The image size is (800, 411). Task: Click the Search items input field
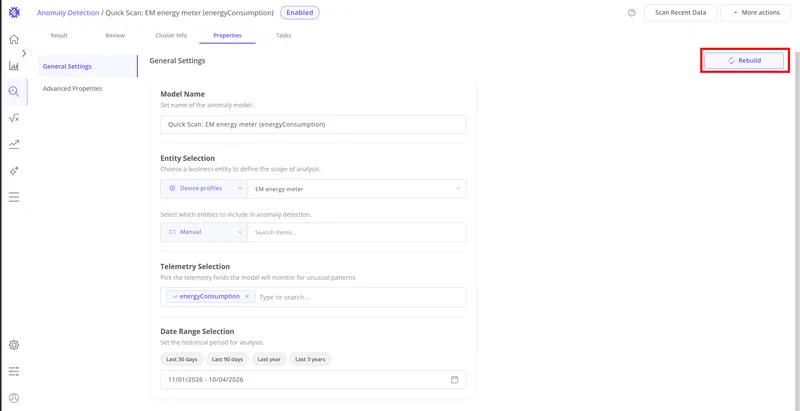coord(357,232)
